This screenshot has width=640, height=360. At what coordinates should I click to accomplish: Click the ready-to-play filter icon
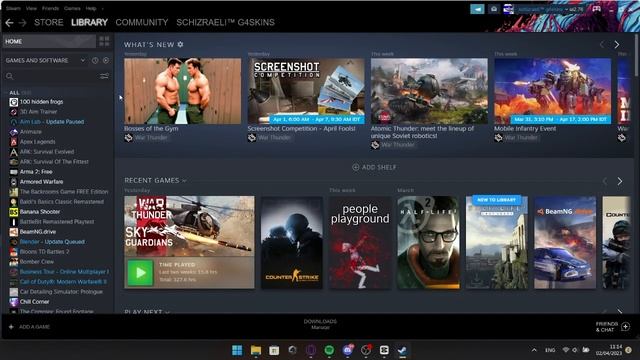tap(106, 60)
